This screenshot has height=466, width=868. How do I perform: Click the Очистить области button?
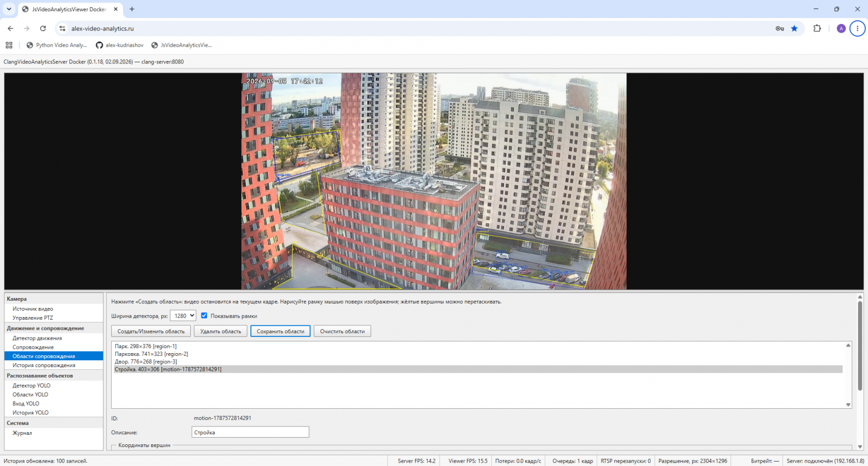(342, 331)
